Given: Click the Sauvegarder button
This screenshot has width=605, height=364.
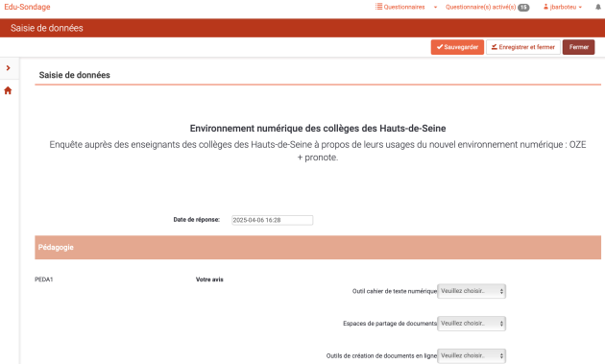Looking at the screenshot, I should pyautogui.click(x=457, y=47).
